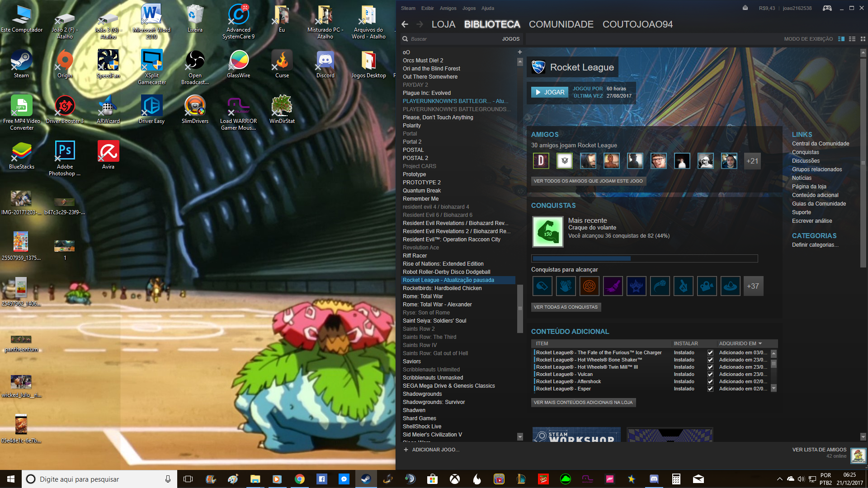Open the joao2162538 account dropdown
Screen dimensions: 868x488
coord(797,8)
